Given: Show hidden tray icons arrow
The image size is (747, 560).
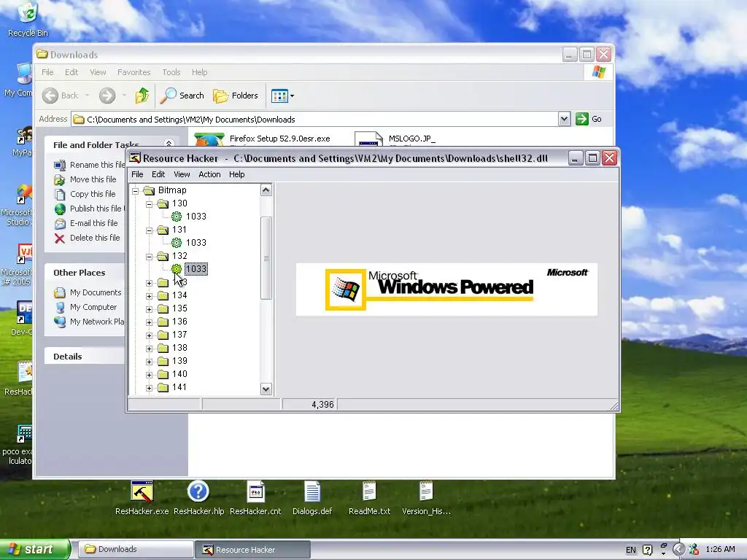Looking at the screenshot, I should pos(679,550).
